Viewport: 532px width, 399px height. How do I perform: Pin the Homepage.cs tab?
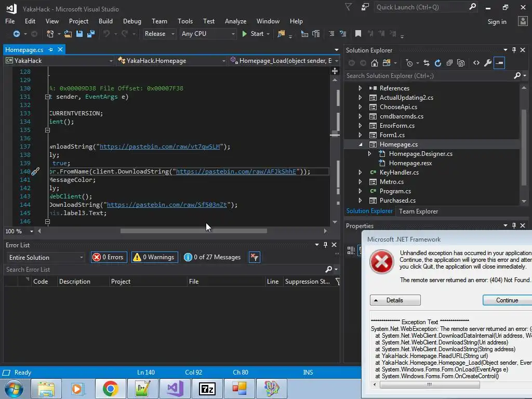[x=51, y=49]
